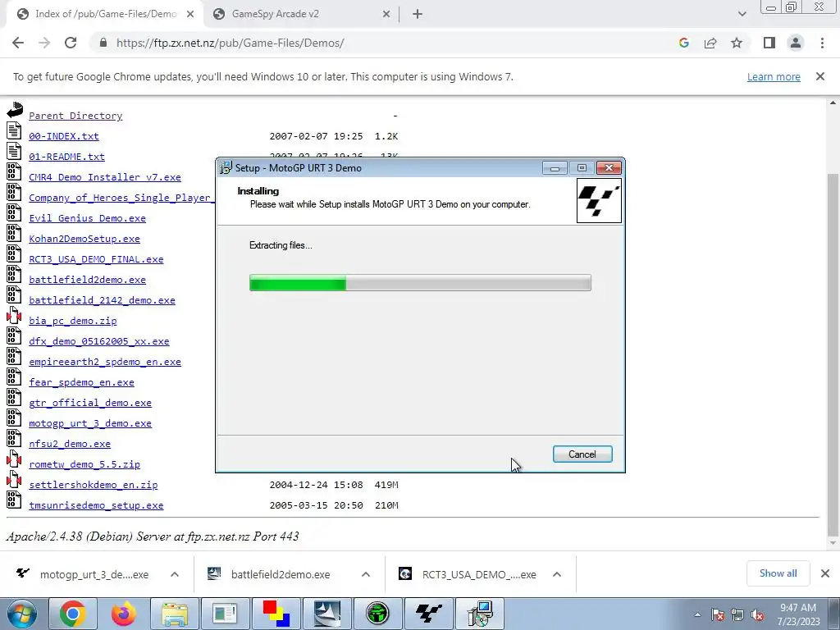Click motogp_urt_3_demo.exe in the listing
The width and height of the screenshot is (840, 630).
[90, 423]
